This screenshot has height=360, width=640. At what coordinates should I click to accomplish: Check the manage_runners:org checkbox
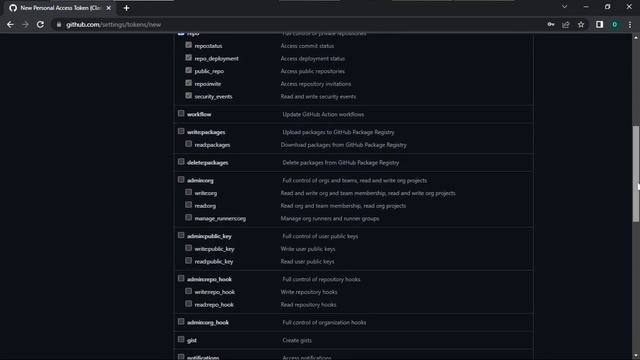(189, 217)
